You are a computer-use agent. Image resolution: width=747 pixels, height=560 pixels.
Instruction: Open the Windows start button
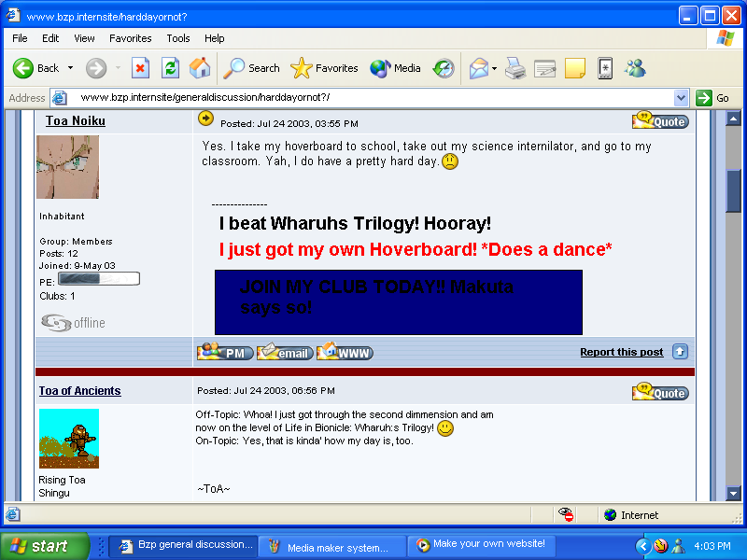pos(44,546)
